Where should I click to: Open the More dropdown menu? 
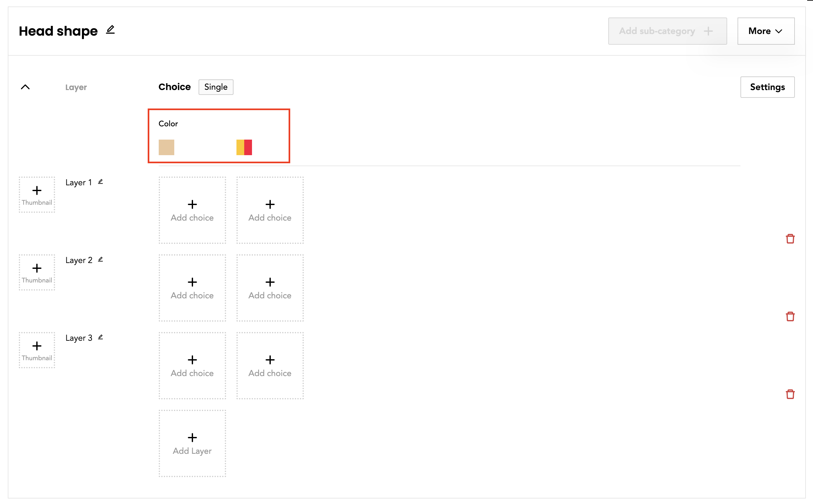(x=765, y=31)
